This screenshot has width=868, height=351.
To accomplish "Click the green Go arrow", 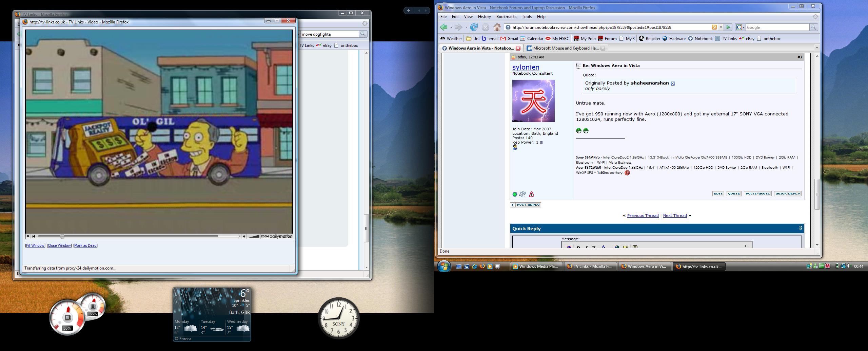I will 728,27.
